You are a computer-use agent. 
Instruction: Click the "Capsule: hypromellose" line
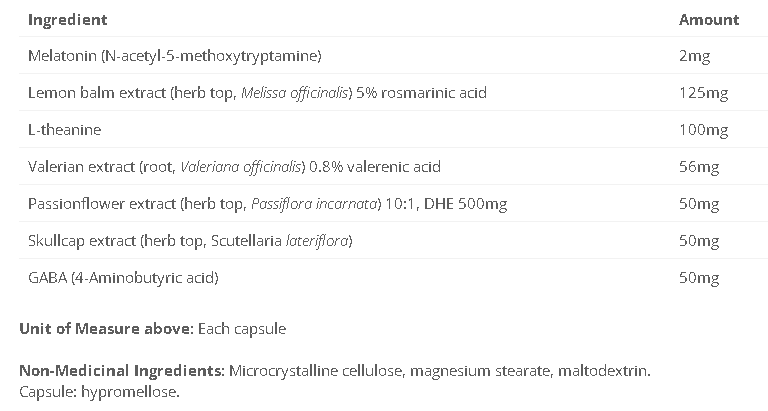[99, 391]
